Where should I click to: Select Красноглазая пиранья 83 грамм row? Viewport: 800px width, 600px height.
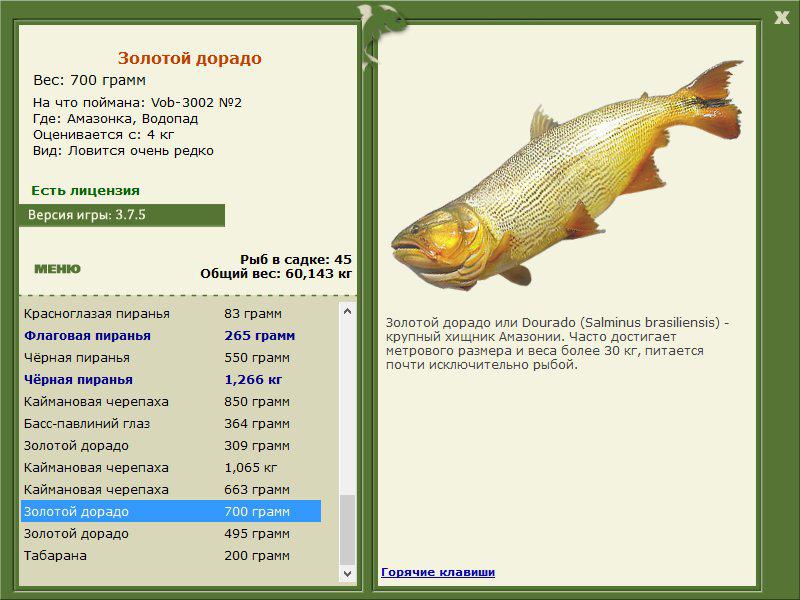(171, 314)
